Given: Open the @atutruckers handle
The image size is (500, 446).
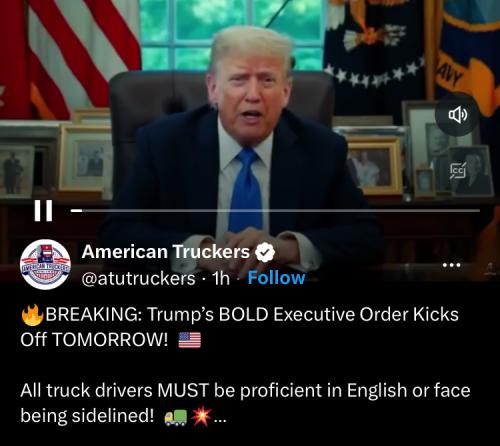Looking at the screenshot, I should pos(138,279).
